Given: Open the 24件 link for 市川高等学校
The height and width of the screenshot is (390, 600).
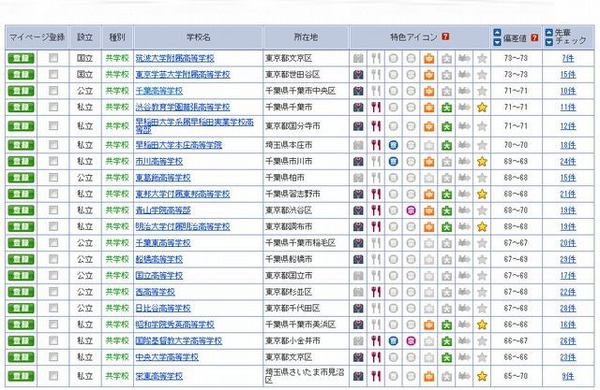Looking at the screenshot, I should click(x=568, y=162).
